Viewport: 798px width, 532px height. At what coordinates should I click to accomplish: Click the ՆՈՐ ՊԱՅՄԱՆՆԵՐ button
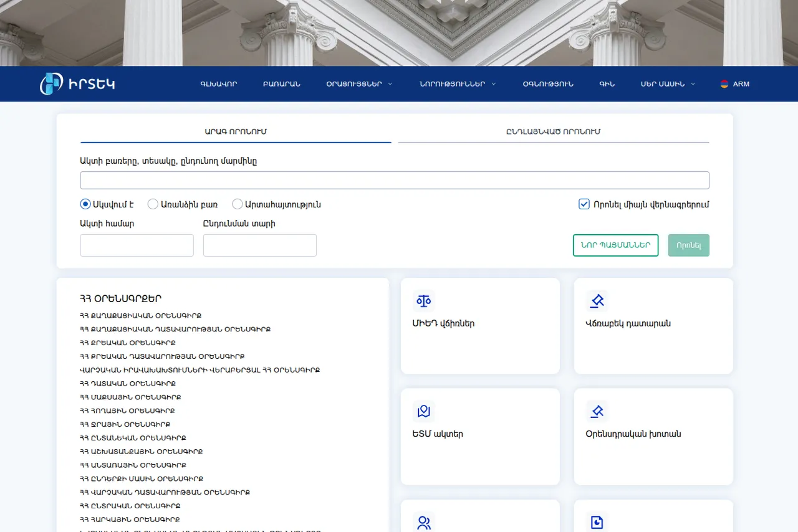click(x=615, y=245)
